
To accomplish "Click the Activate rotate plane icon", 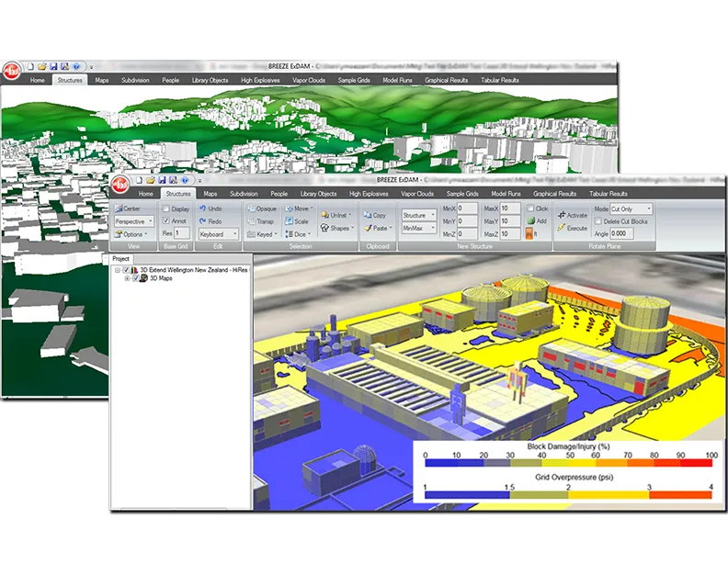I will pyautogui.click(x=561, y=215).
